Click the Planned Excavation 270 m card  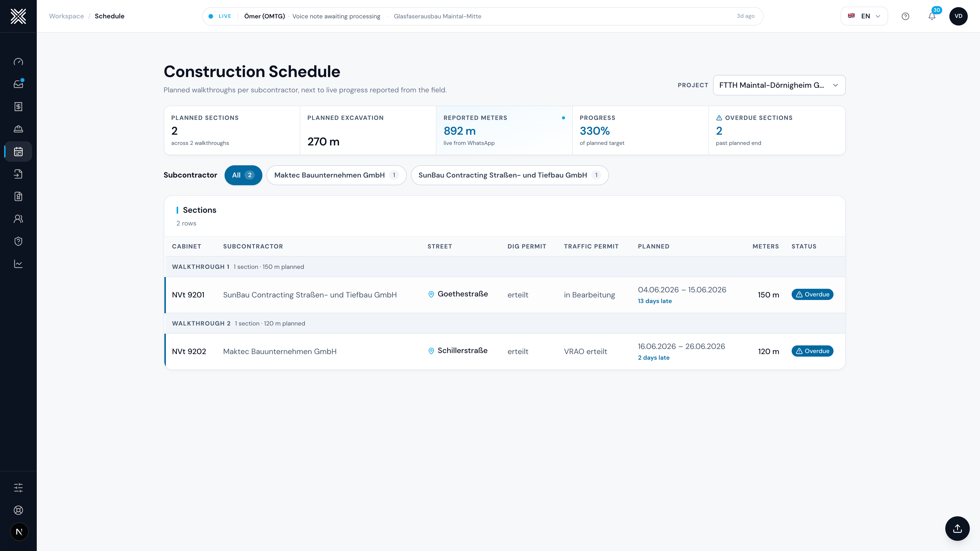coord(368,130)
